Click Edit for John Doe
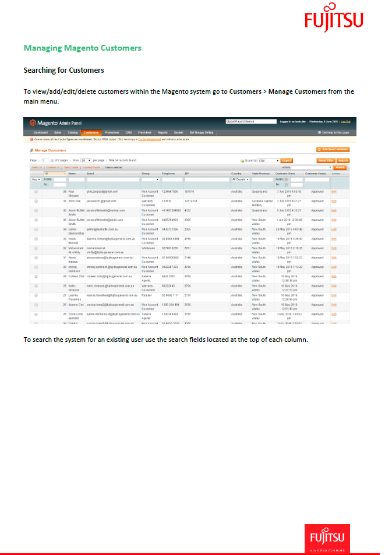Viewport: 392px width, 555px height. click(334, 201)
